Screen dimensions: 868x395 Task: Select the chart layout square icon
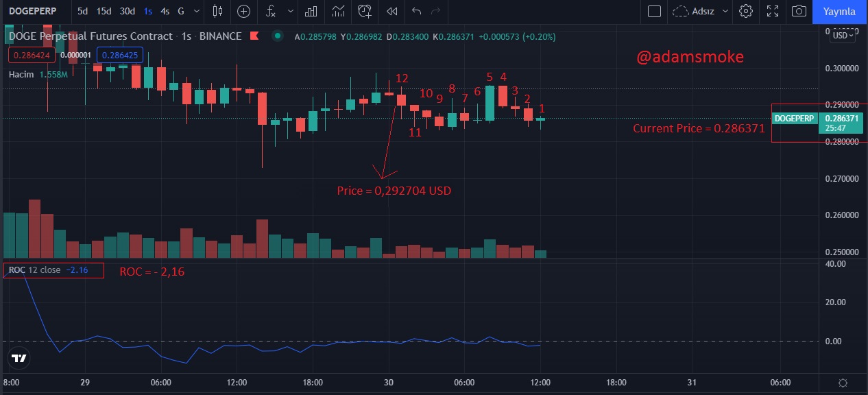click(x=654, y=11)
